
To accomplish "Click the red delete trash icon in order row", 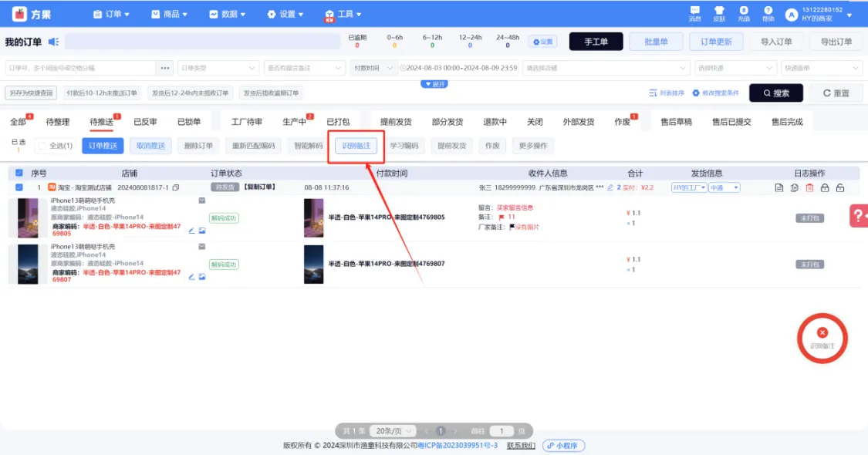I will [809, 187].
